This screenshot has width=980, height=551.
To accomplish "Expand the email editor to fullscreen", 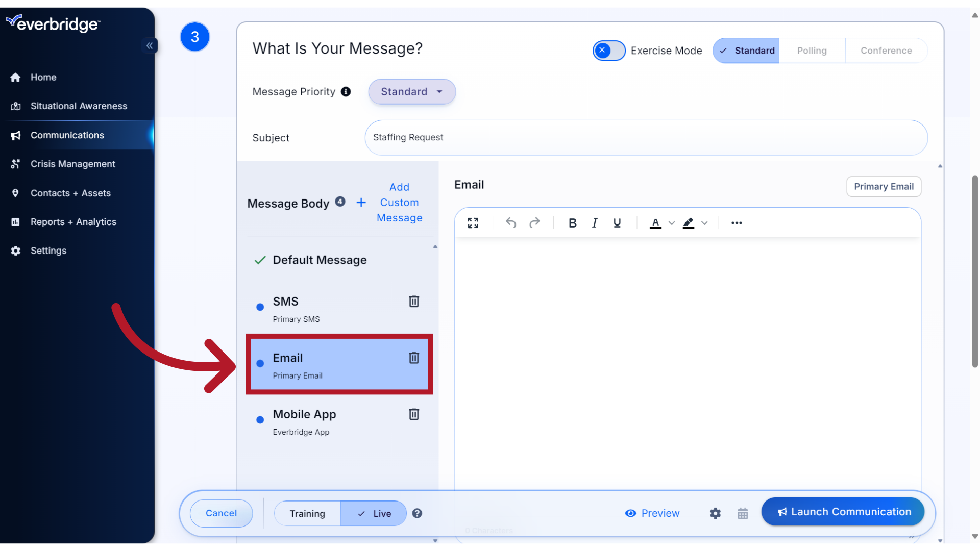I will point(473,223).
